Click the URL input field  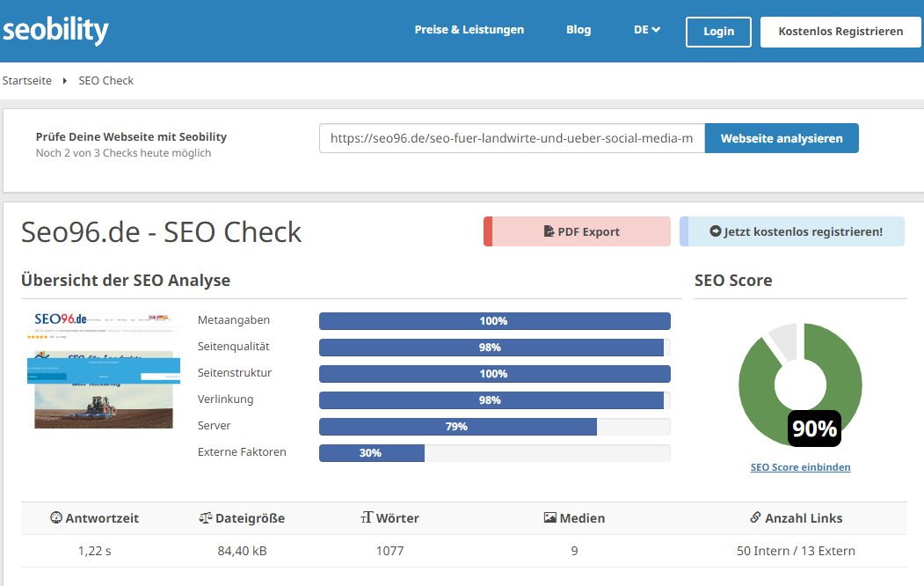(x=511, y=138)
